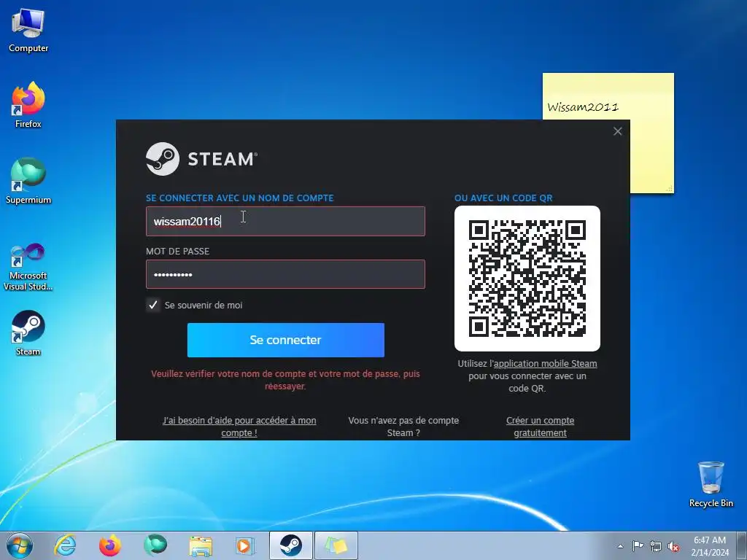Launch Firefox from the desktop shortcut

pyautogui.click(x=28, y=105)
